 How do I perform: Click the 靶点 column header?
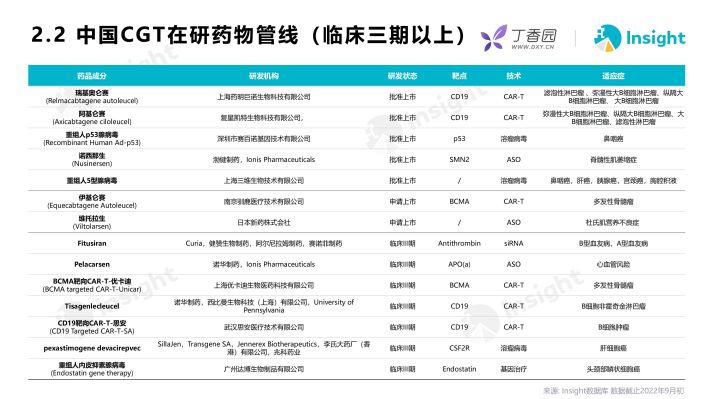point(459,76)
